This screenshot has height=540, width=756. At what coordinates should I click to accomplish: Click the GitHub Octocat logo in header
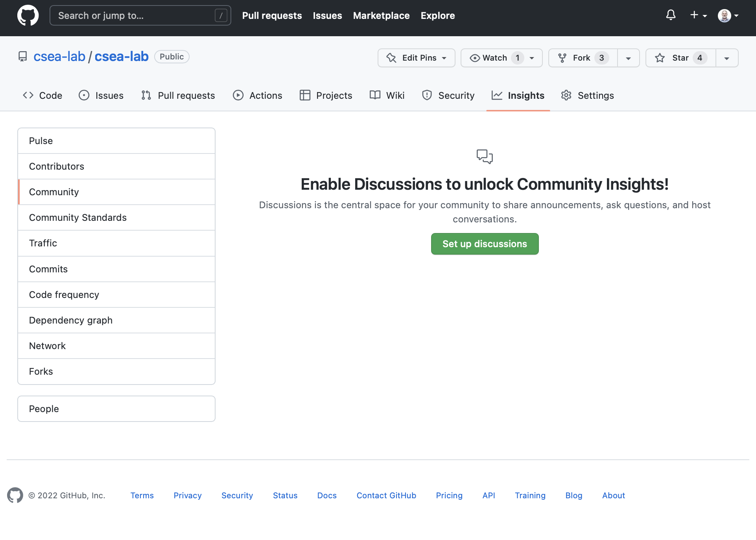[x=28, y=16]
